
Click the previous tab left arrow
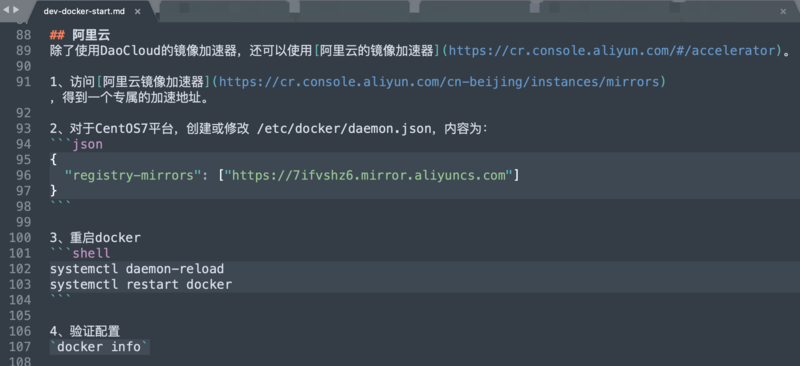[6, 10]
